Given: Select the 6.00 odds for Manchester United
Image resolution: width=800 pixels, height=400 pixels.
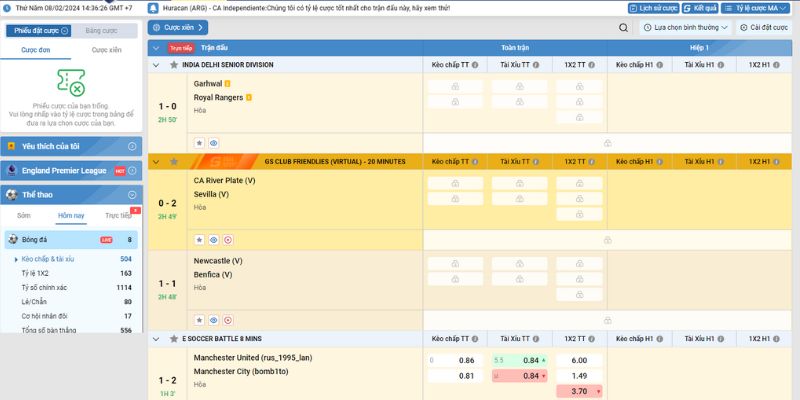Looking at the screenshot, I should 579,360.
